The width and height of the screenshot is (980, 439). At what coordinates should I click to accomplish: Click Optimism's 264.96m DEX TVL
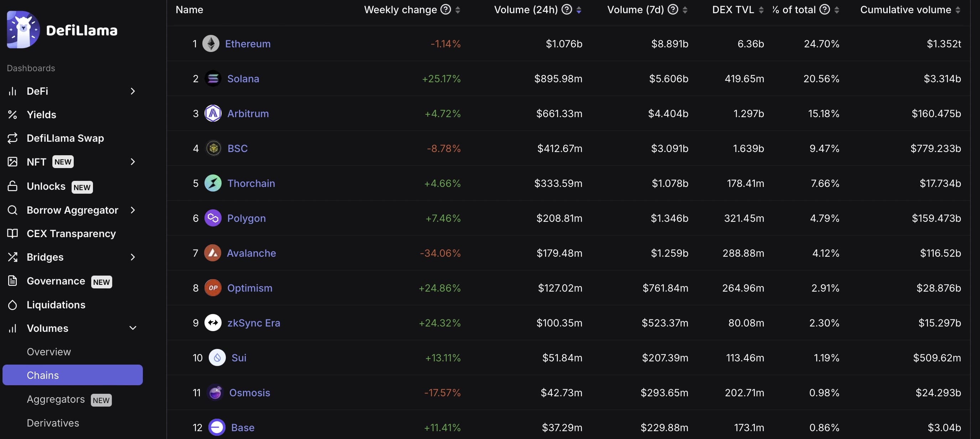tap(743, 288)
